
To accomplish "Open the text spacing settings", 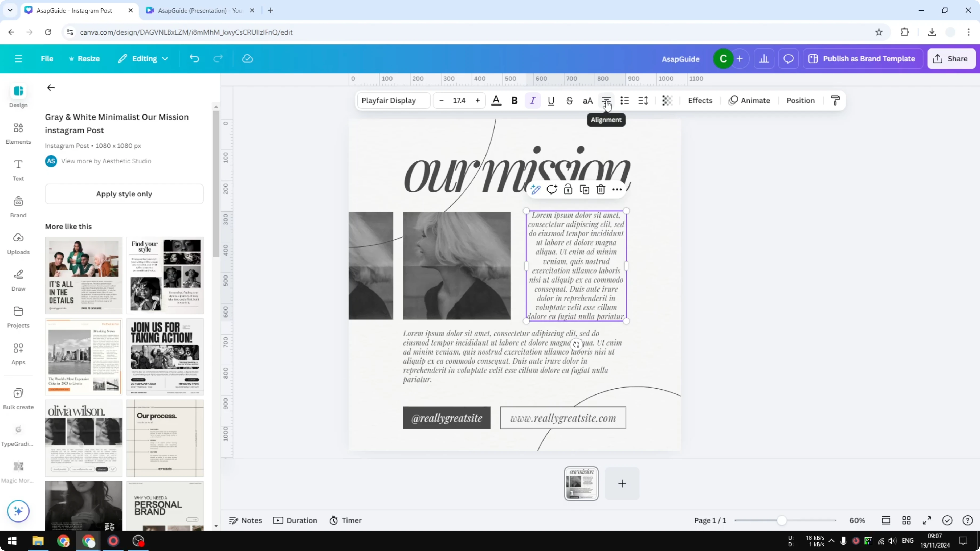I will click(x=643, y=100).
